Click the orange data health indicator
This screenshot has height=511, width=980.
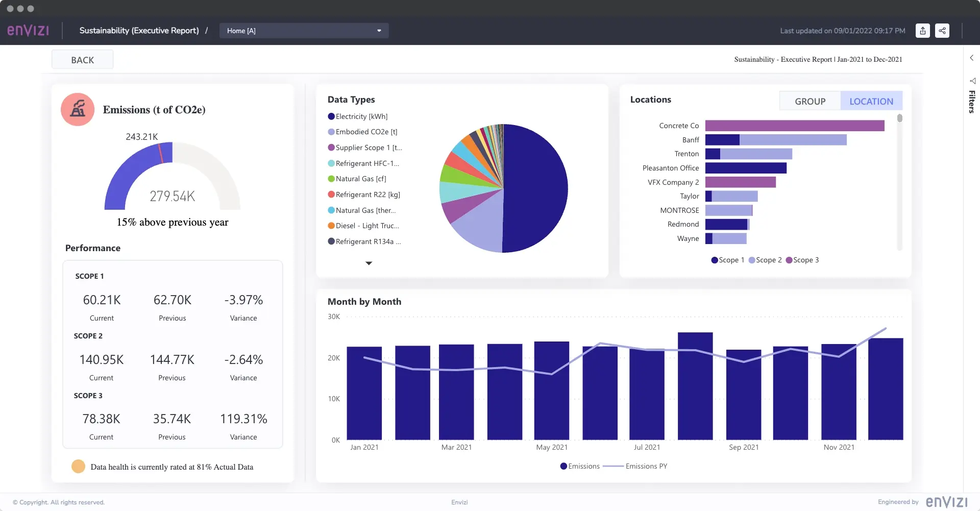pyautogui.click(x=78, y=467)
